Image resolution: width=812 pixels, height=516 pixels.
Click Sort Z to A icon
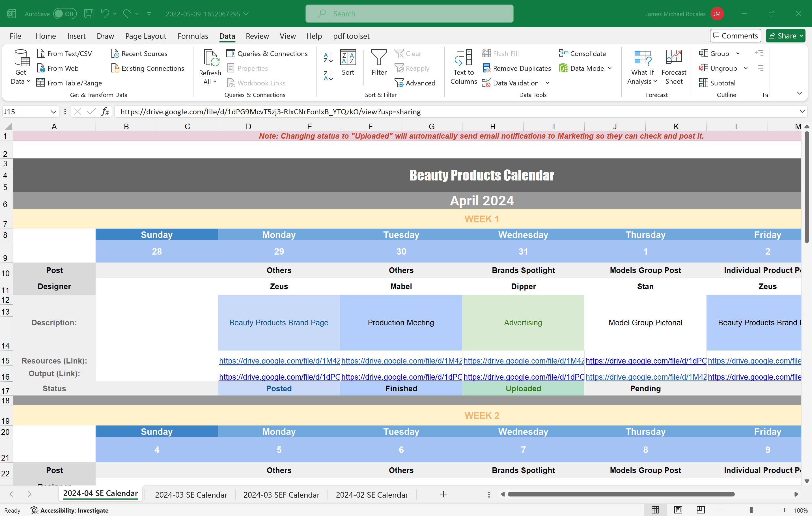point(328,76)
